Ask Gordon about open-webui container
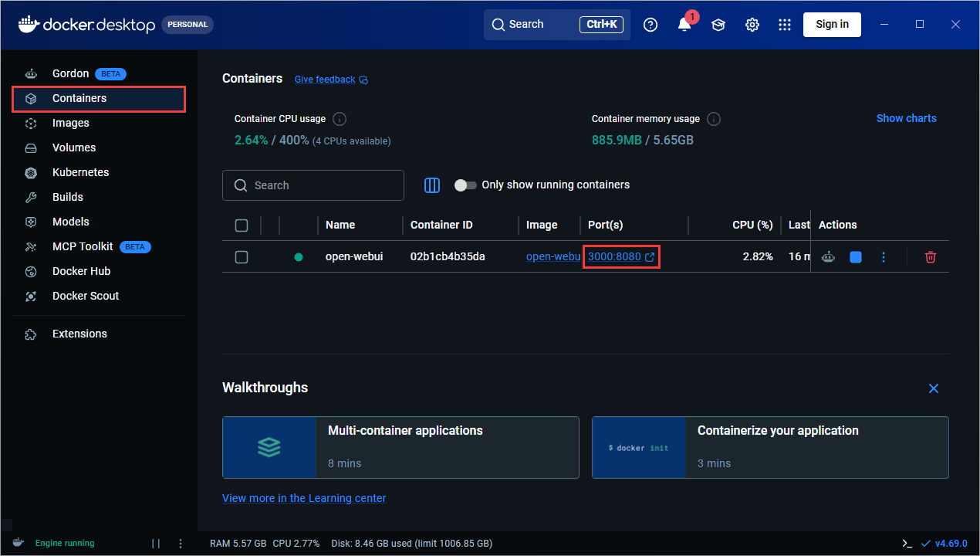The width and height of the screenshot is (980, 556). point(828,257)
